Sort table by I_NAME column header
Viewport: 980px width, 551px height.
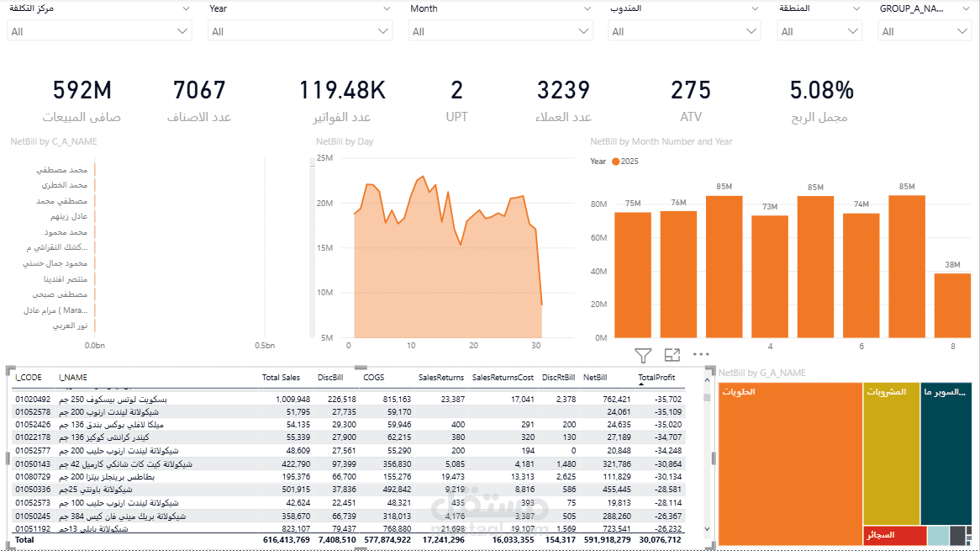pyautogui.click(x=73, y=378)
